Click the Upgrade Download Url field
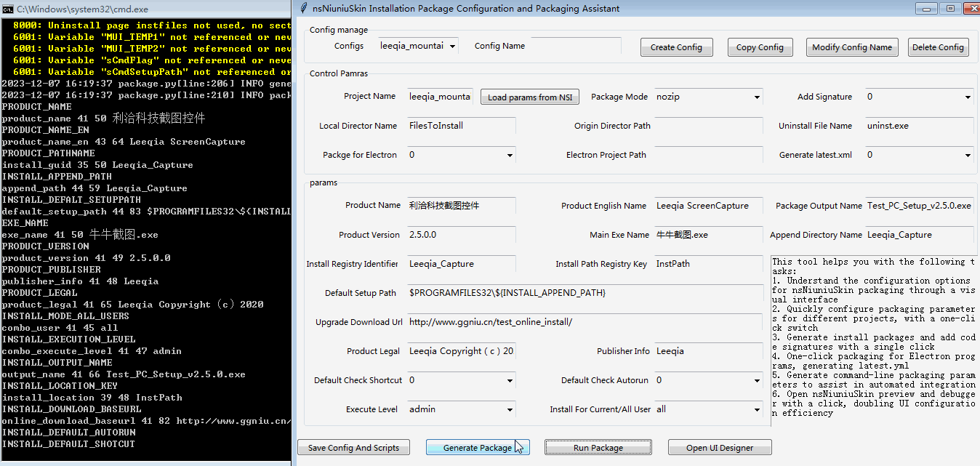This screenshot has width=980, height=466. coord(585,322)
